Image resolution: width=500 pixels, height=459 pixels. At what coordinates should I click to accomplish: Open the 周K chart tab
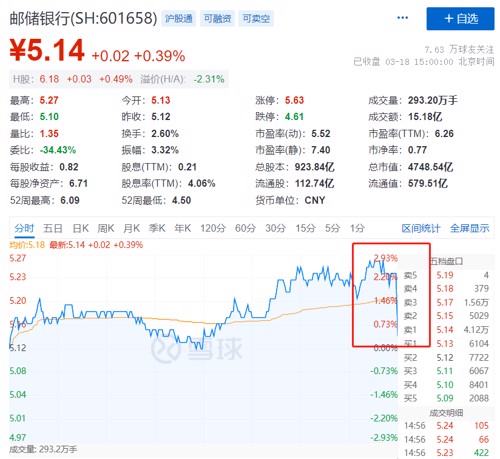click(106, 228)
